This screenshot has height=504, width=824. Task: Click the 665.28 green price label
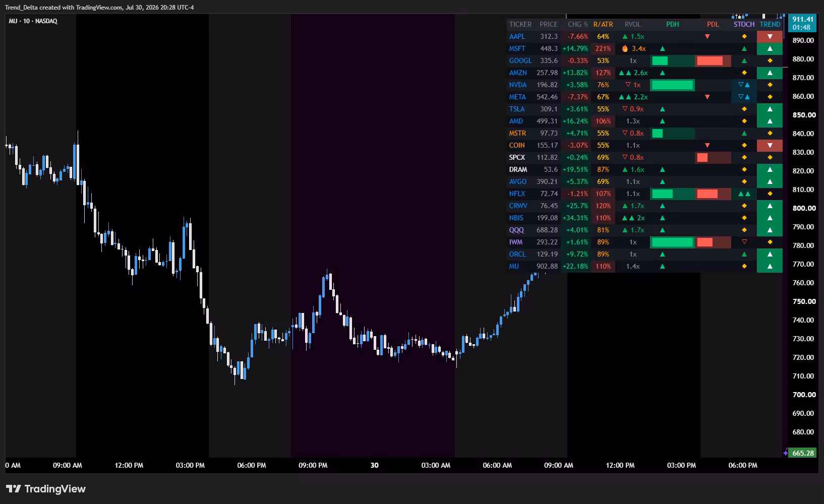pyautogui.click(x=803, y=453)
